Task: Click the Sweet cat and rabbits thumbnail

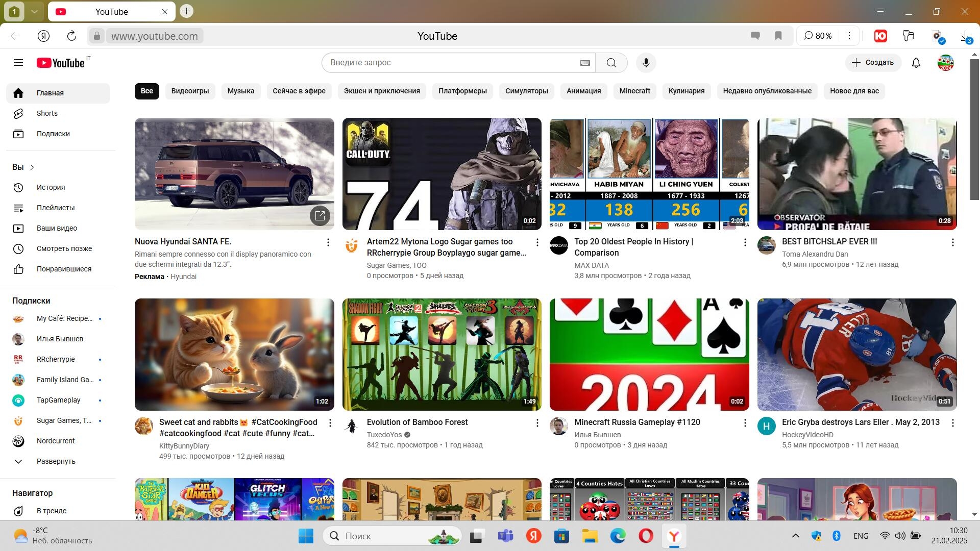Action: pyautogui.click(x=234, y=354)
